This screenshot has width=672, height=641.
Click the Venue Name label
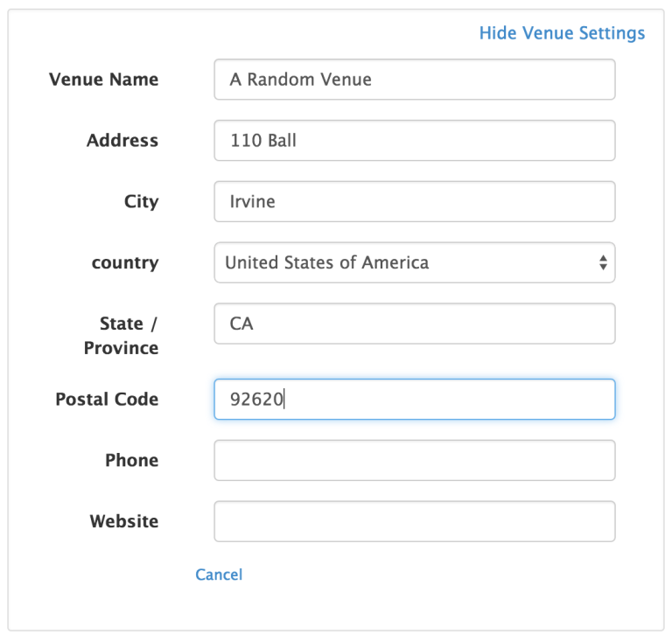click(x=103, y=80)
